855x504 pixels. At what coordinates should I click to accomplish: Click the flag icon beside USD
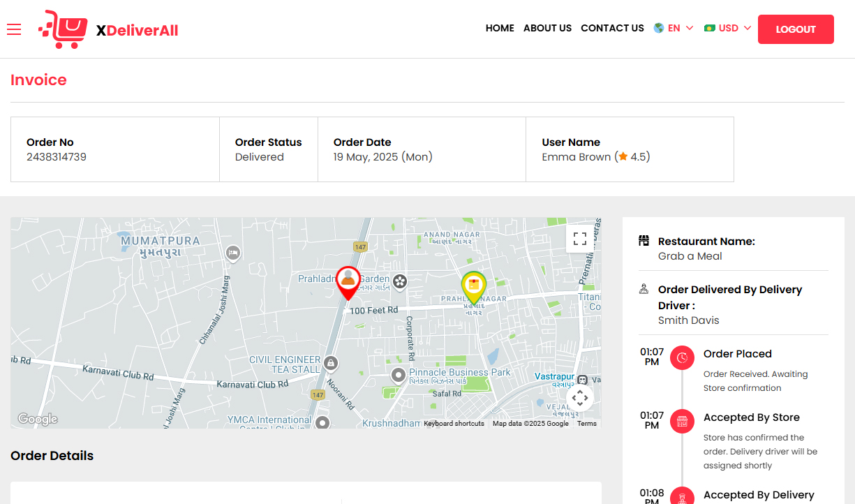tap(710, 29)
